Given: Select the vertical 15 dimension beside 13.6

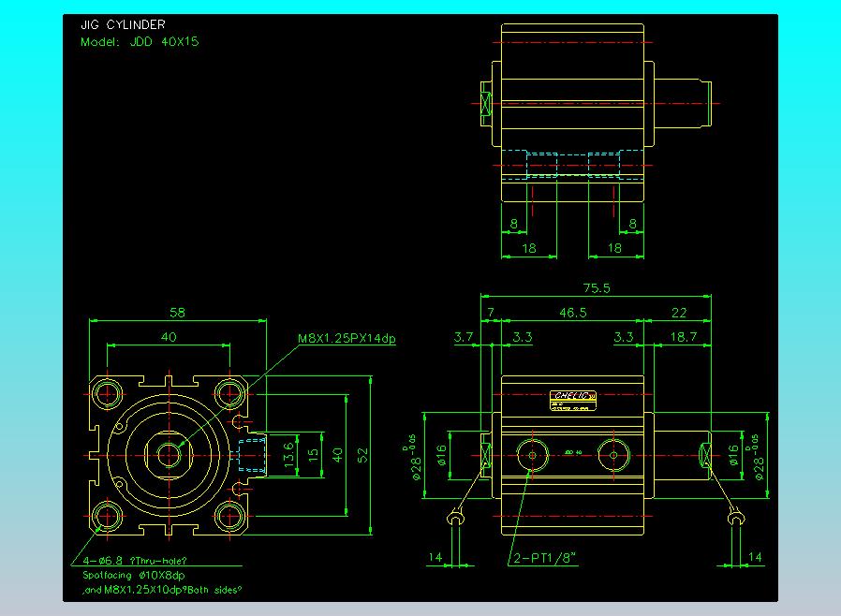Looking at the screenshot, I should 314,456.
